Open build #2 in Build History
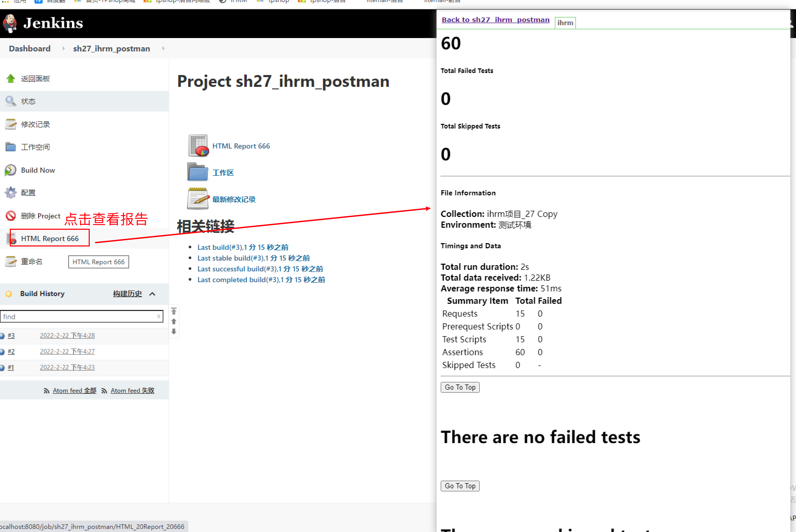 click(11, 351)
